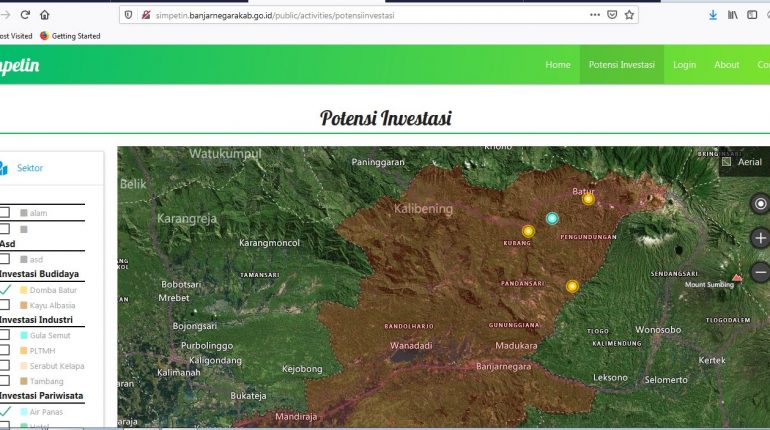
Task: Enable the Kayu Albasia checkbox
Action: tap(5, 304)
